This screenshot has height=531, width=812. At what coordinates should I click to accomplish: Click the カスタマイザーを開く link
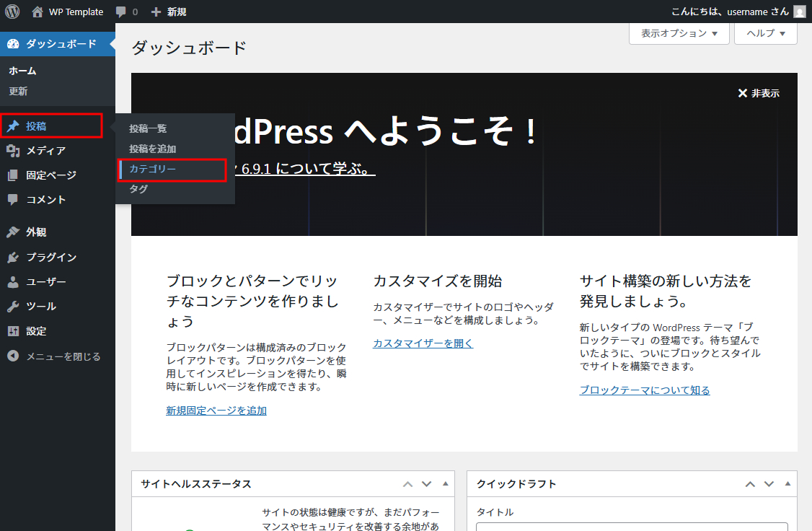tap(423, 343)
